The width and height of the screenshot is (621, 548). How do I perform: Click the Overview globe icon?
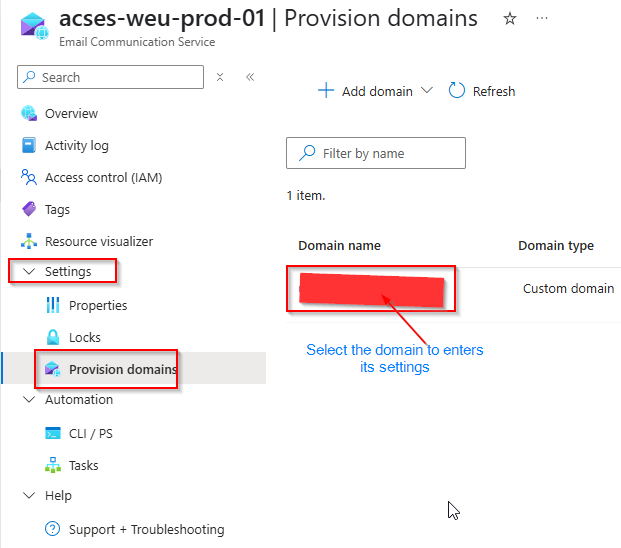coord(29,114)
